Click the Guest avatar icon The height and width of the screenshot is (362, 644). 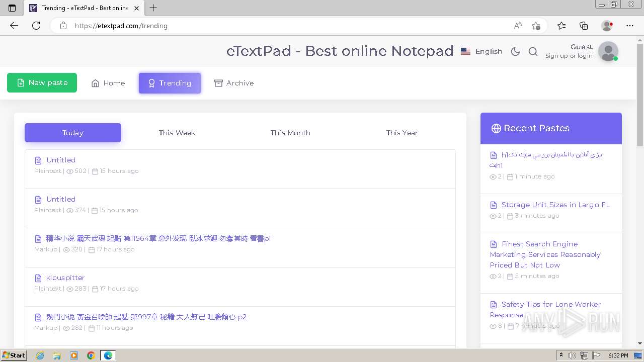pos(608,51)
